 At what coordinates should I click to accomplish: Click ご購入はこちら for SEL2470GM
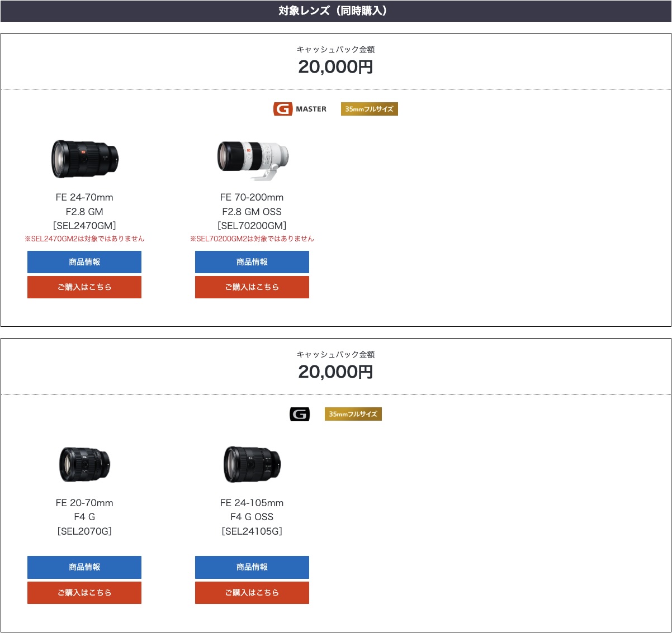pos(84,287)
